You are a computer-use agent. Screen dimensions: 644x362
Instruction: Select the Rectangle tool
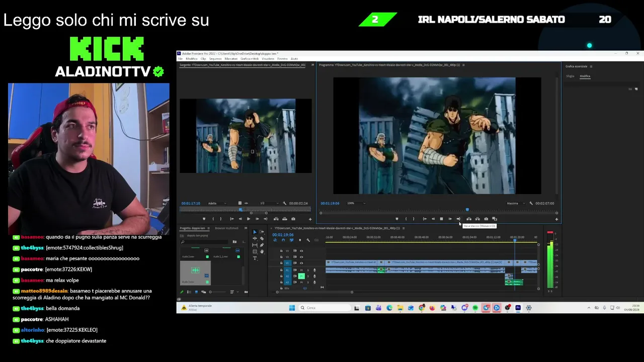coord(255,251)
